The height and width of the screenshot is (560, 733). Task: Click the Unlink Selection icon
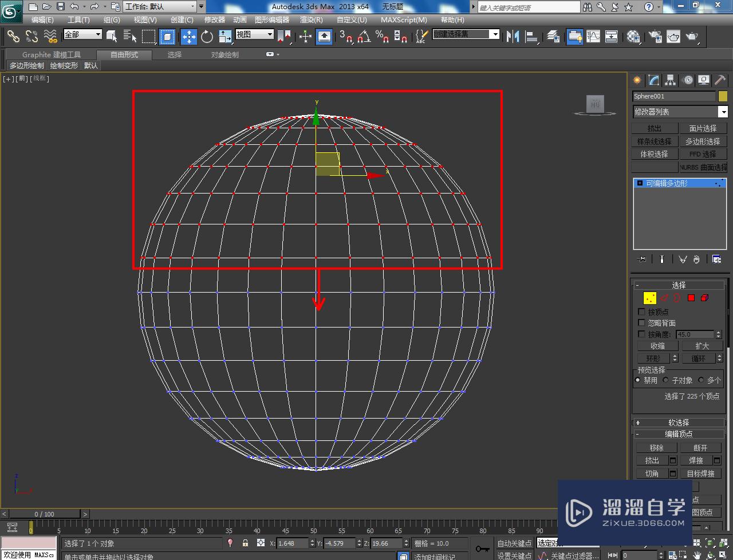click(x=32, y=37)
